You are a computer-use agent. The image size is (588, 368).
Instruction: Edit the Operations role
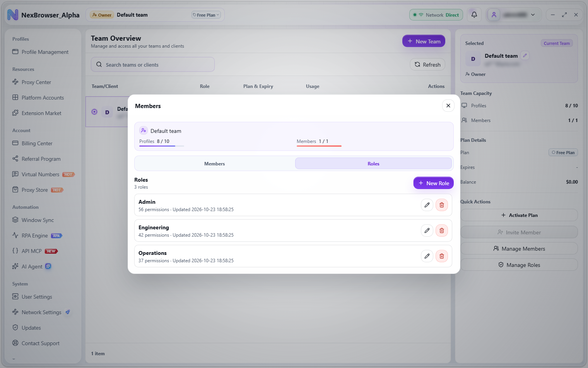427,256
